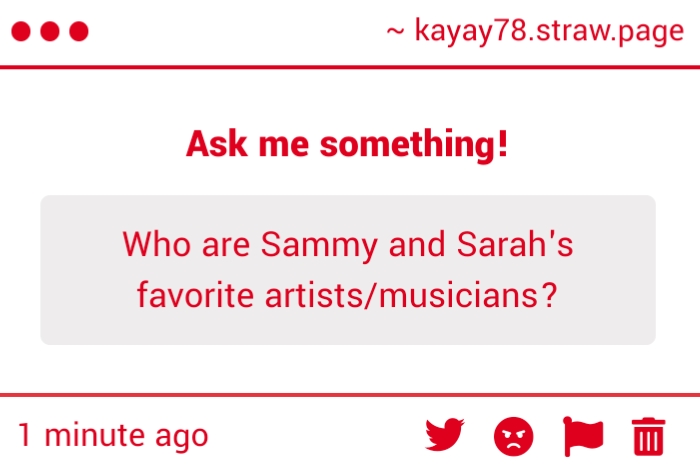Viewport: 700px width, 473px height.
Task: Click the red divider below the title bar
Action: 350,67
